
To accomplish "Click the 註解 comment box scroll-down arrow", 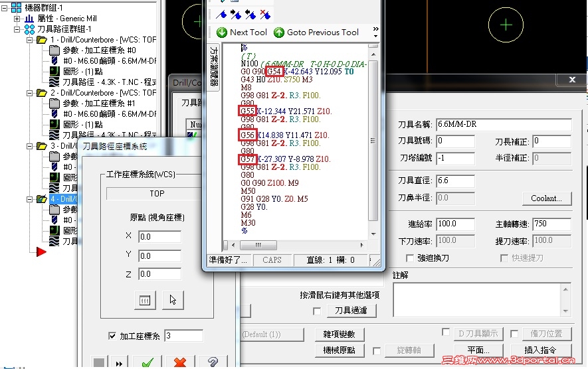I will (x=565, y=311).
